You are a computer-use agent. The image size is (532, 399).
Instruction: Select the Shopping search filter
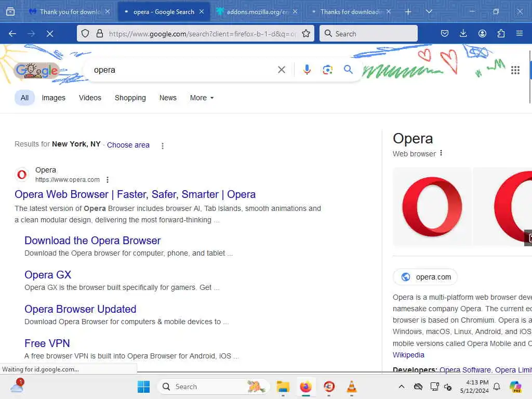(x=130, y=98)
